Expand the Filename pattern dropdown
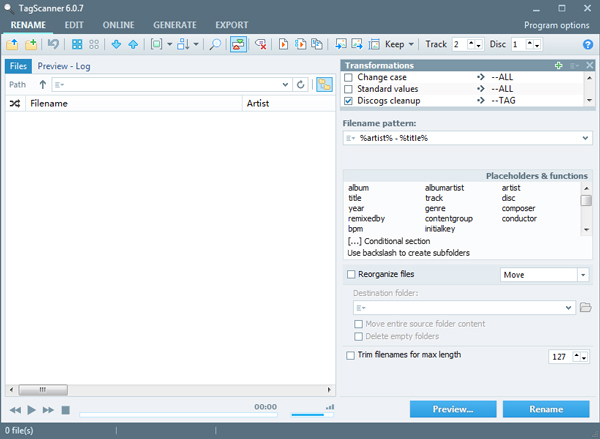This screenshot has width=600, height=439. (585, 138)
